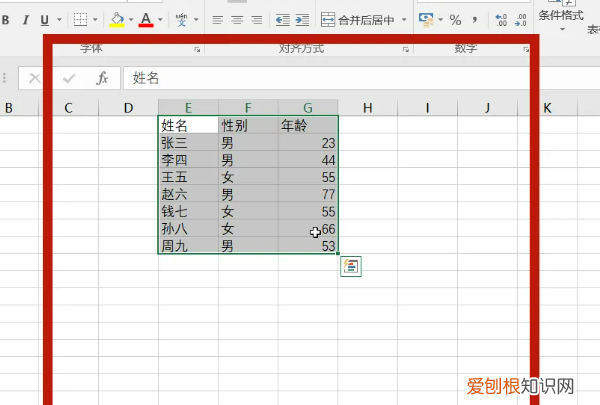
Task: Select column E header
Action: 188,108
